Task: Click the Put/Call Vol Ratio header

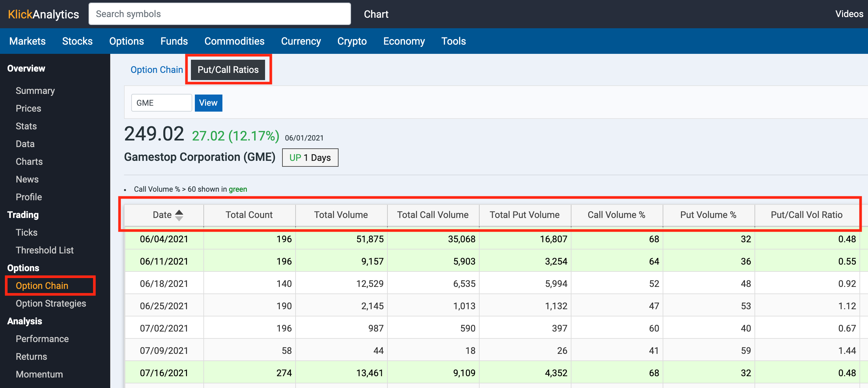Action: coord(807,215)
